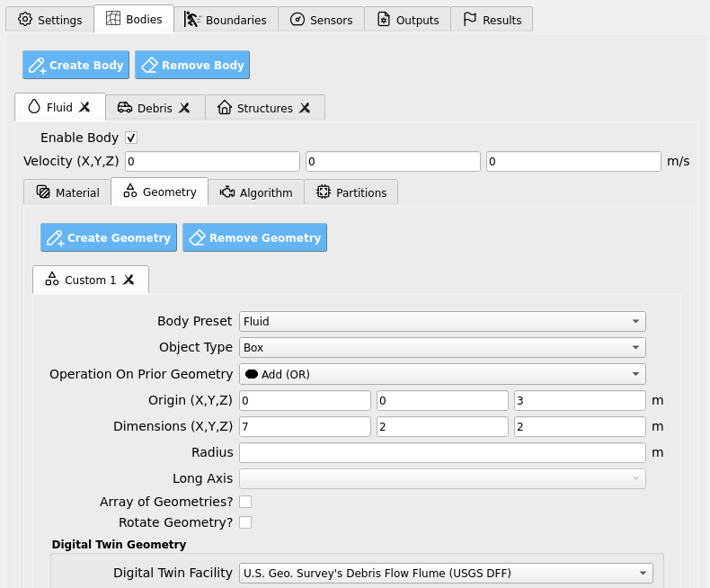This screenshot has height=588, width=710.
Task: Click Create Geometry button
Action: pyautogui.click(x=109, y=237)
